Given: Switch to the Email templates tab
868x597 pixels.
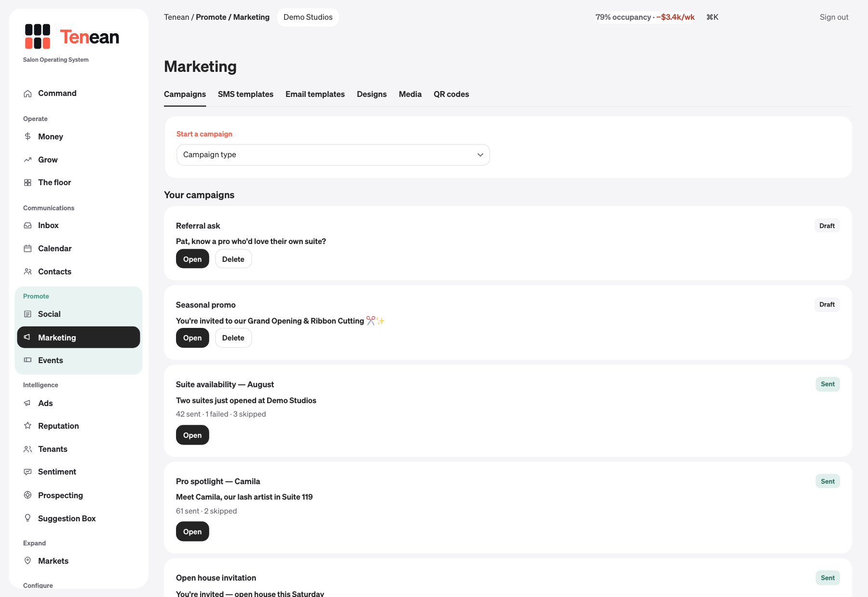Looking at the screenshot, I should (x=315, y=94).
